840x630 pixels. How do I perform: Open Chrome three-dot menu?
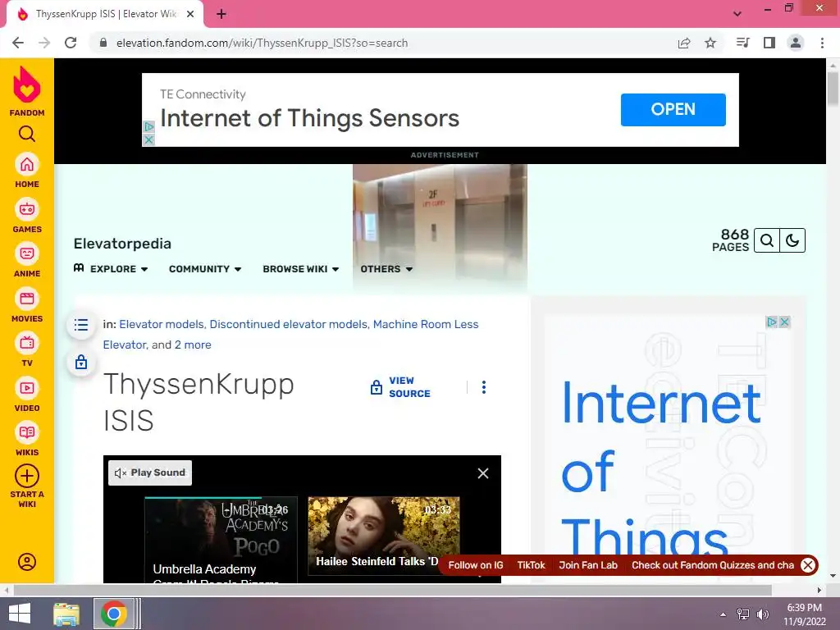click(x=822, y=43)
